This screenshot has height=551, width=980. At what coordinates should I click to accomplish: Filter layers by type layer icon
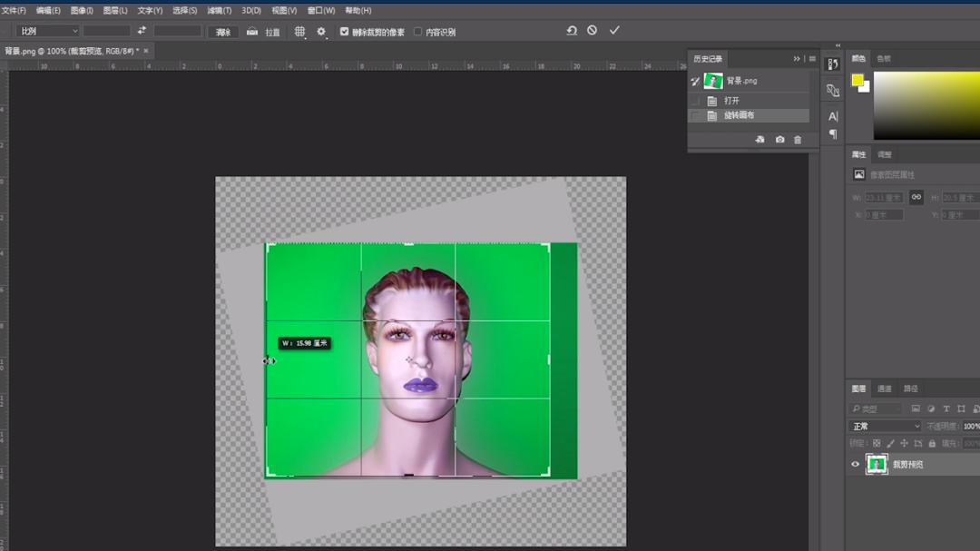[x=946, y=408]
